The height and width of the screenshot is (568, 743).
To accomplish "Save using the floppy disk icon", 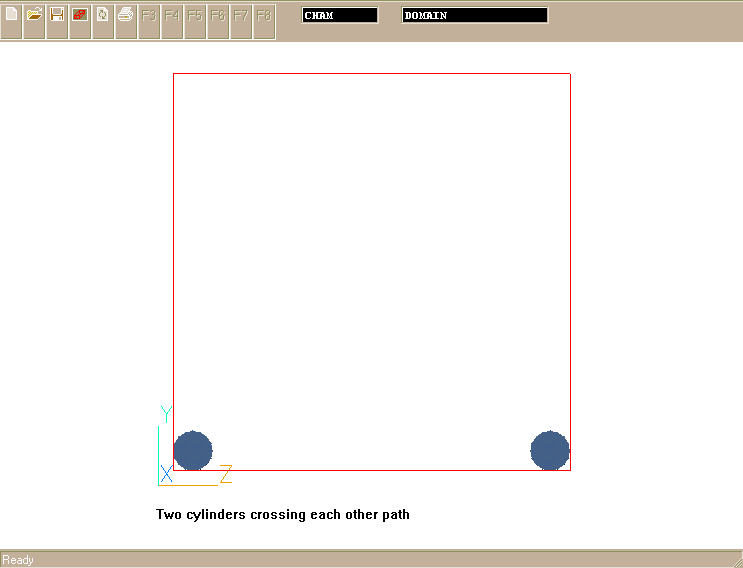I will (x=57, y=16).
